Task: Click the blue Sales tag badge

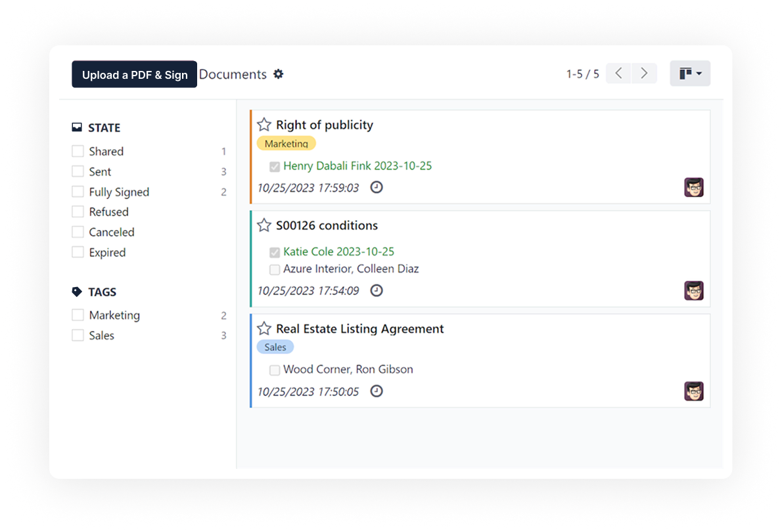Action: 275,347
